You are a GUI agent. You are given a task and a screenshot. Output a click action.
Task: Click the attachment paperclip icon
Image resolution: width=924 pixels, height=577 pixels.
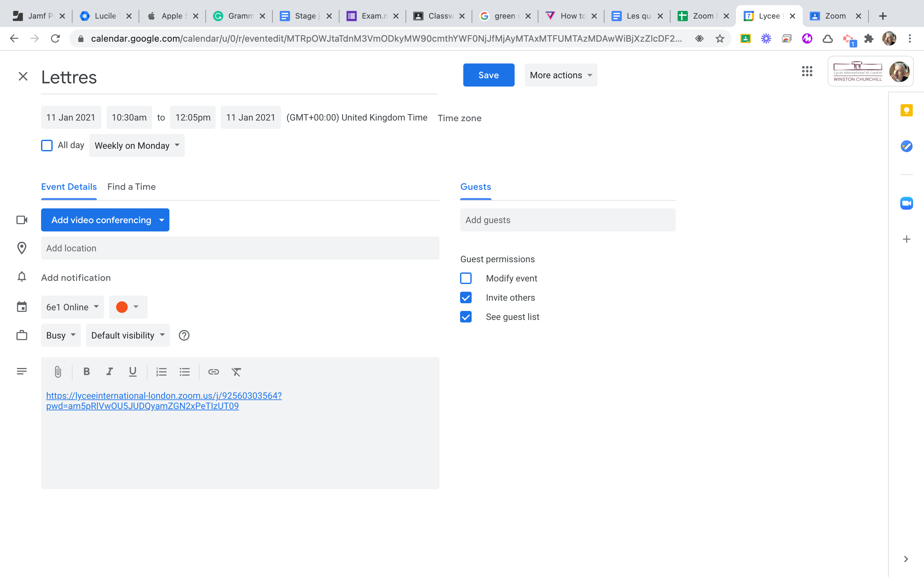[x=58, y=372]
